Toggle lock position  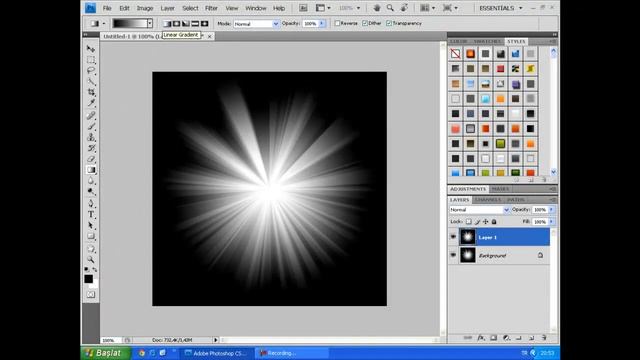485,222
